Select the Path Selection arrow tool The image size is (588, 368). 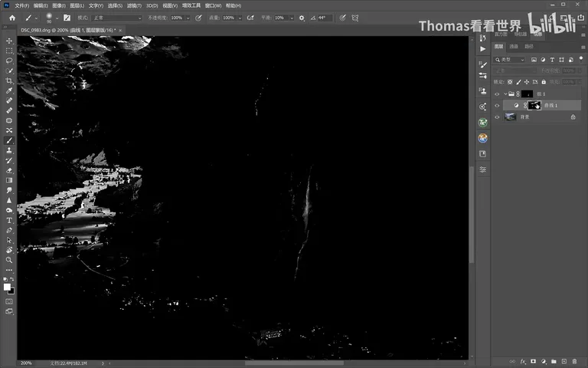point(9,240)
